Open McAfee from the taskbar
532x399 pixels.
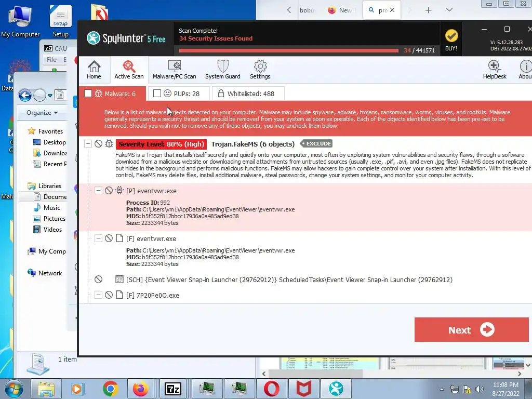tap(303, 389)
